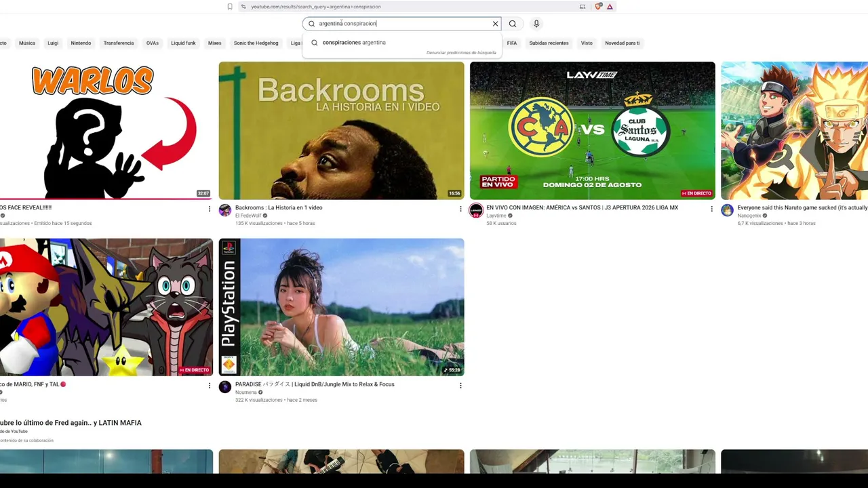
Task: Open the 'PARADISE Liquid DnB/Jungle Mix' title
Action: pos(315,384)
